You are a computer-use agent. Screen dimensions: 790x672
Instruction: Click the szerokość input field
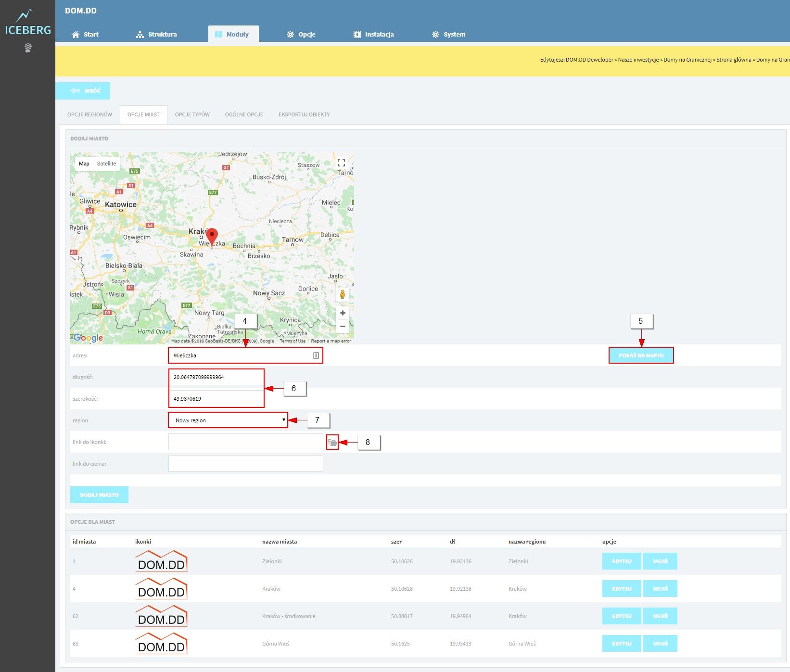coord(216,399)
